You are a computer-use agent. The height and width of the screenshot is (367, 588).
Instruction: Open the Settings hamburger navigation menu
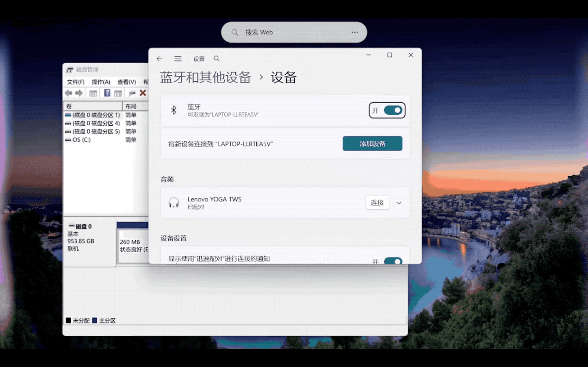(178, 59)
